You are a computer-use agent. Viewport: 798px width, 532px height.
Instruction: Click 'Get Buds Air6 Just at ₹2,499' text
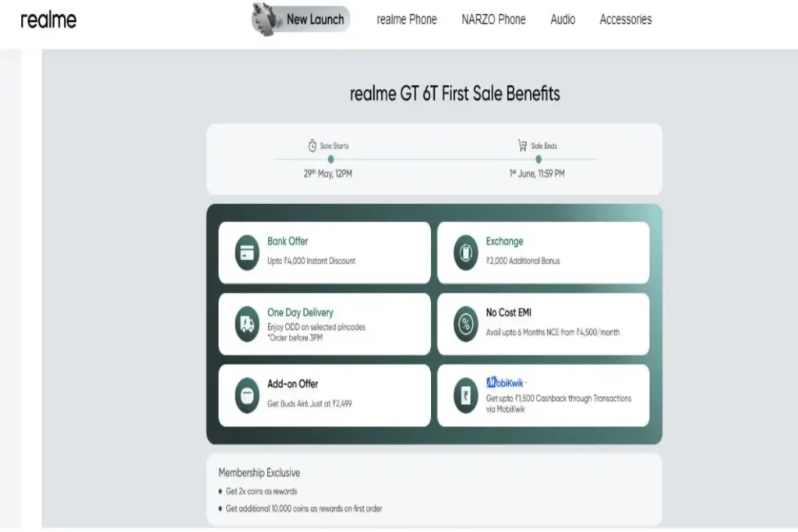click(309, 403)
